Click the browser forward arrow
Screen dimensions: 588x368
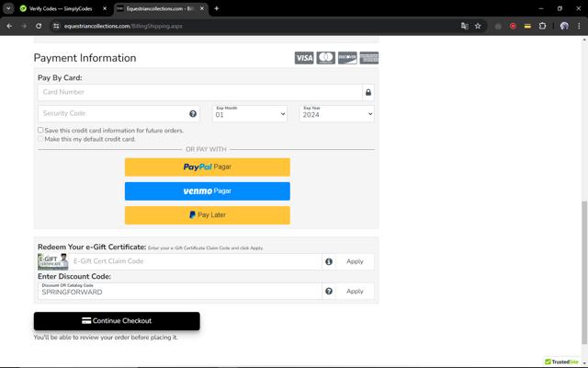click(x=24, y=26)
